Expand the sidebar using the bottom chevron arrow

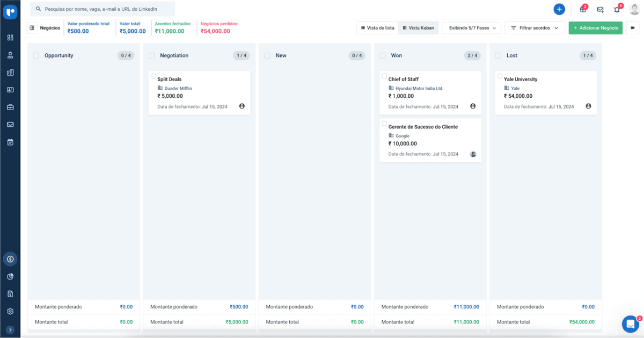coord(10,329)
